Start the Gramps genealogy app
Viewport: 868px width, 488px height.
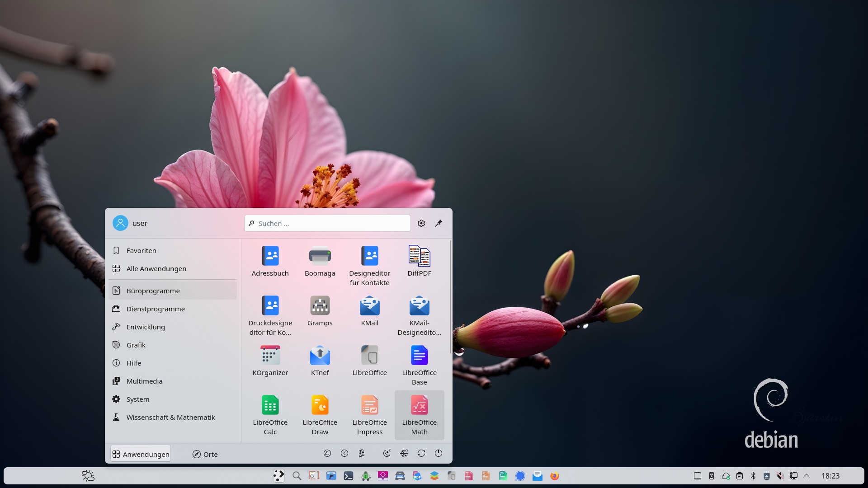click(320, 316)
